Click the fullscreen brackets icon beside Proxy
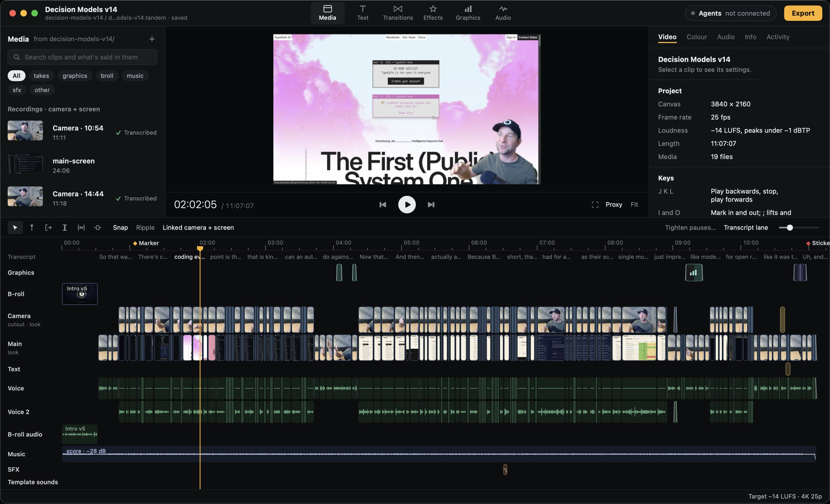The height and width of the screenshot is (504, 830). click(595, 205)
